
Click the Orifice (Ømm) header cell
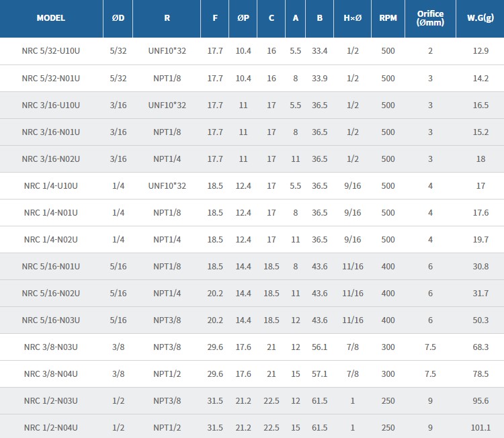tap(430, 18)
